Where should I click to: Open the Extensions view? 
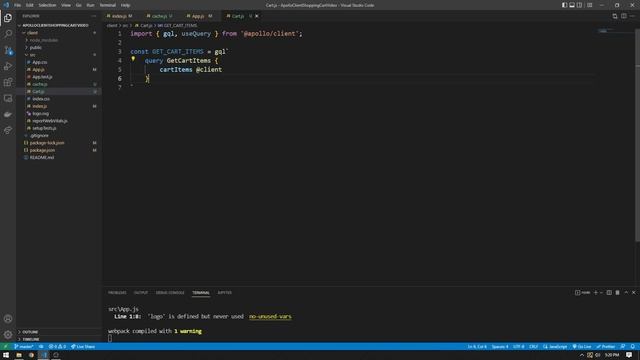point(8,82)
